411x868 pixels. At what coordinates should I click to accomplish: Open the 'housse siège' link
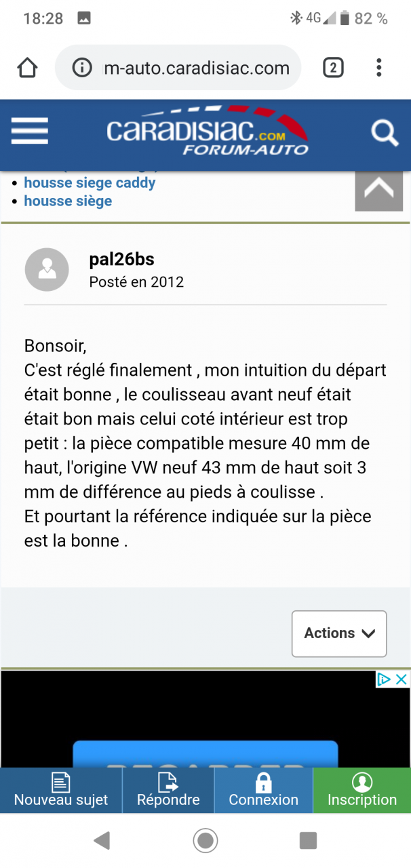point(68,201)
